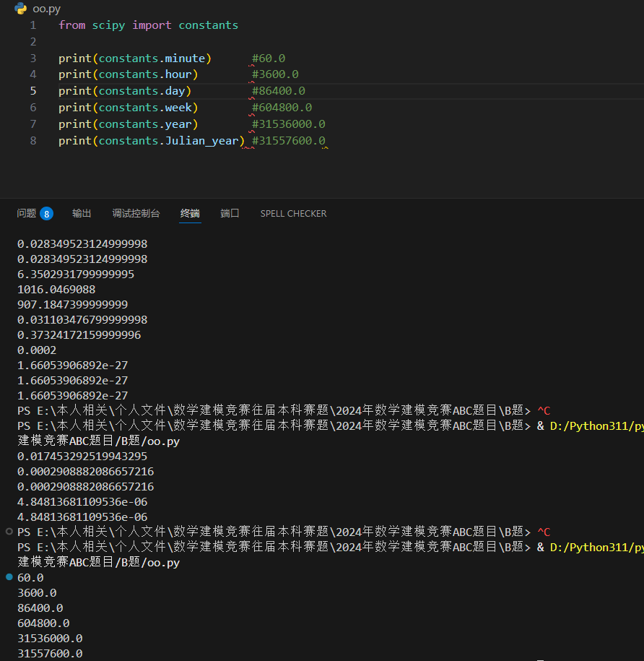Place cursor on 'from scipy import constants' line
The image size is (644, 661).
148,25
